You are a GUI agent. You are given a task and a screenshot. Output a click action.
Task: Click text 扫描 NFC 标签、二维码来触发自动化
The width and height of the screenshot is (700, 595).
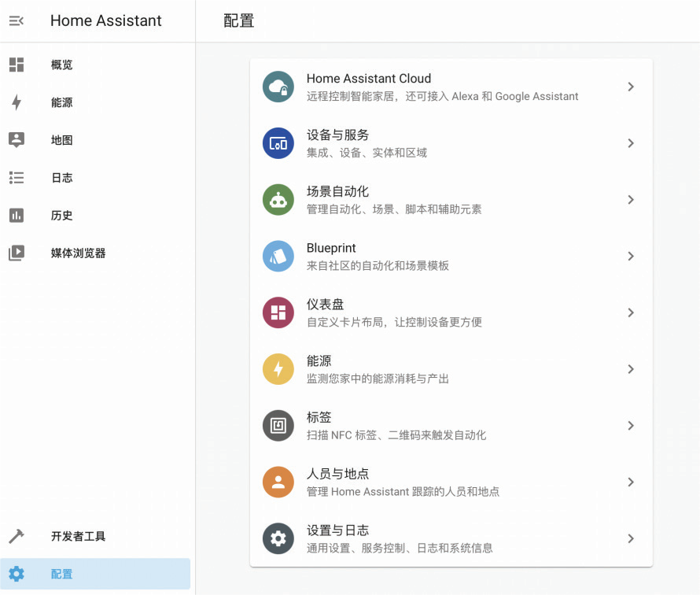coord(396,435)
